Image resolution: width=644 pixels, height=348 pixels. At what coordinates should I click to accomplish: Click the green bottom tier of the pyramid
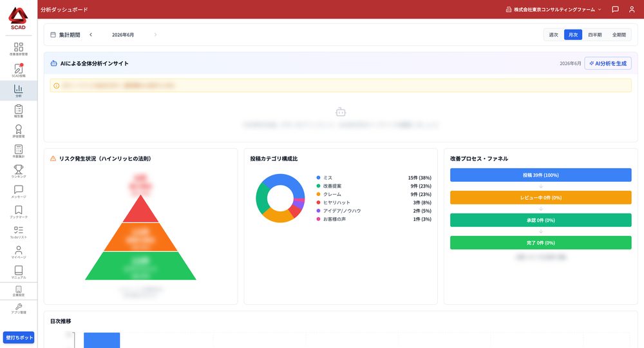click(140, 266)
